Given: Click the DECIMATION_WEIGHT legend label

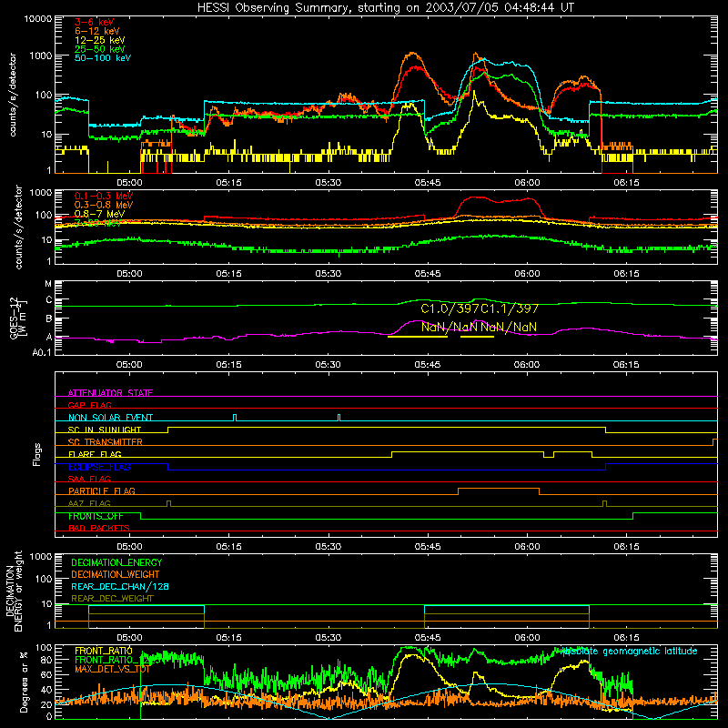Looking at the screenshot, I should point(116,575).
